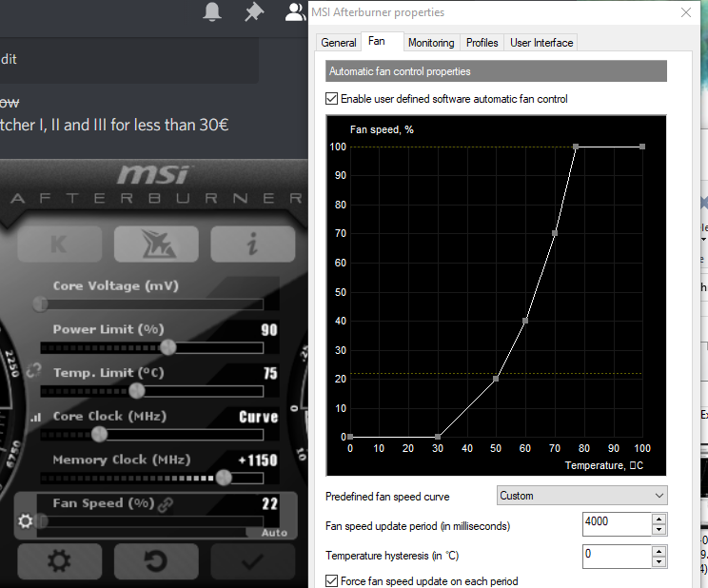Uncheck Force fan speed update on each period
Image resolution: width=708 pixels, height=588 pixels.
(x=331, y=580)
